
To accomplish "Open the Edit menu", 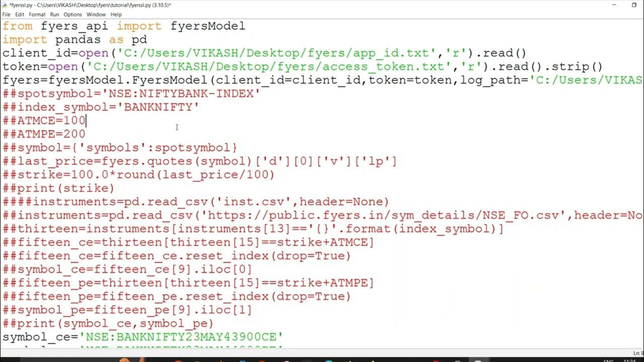I will tap(20, 15).
